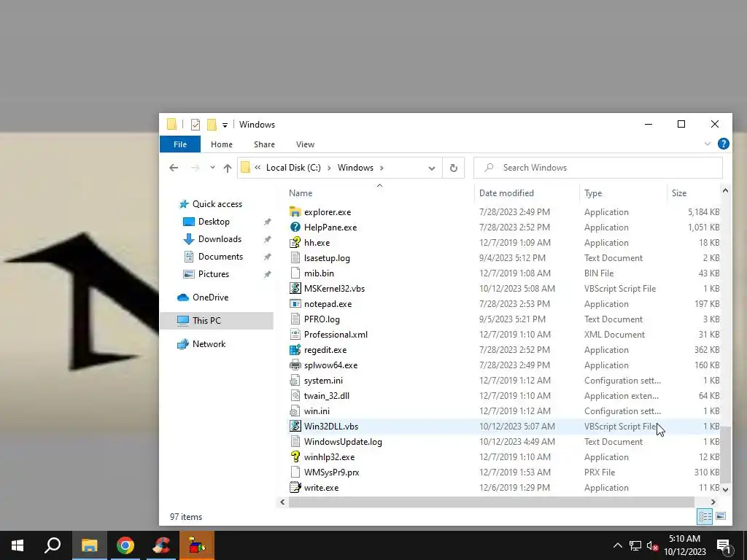Expand the address bar history dropdown
This screenshot has height=560, width=747.
[x=432, y=168]
